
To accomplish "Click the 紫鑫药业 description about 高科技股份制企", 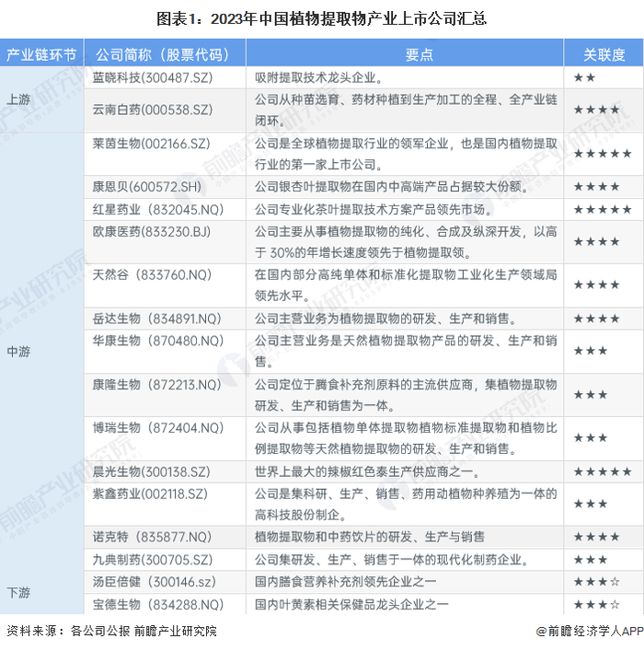I will click(x=406, y=505).
